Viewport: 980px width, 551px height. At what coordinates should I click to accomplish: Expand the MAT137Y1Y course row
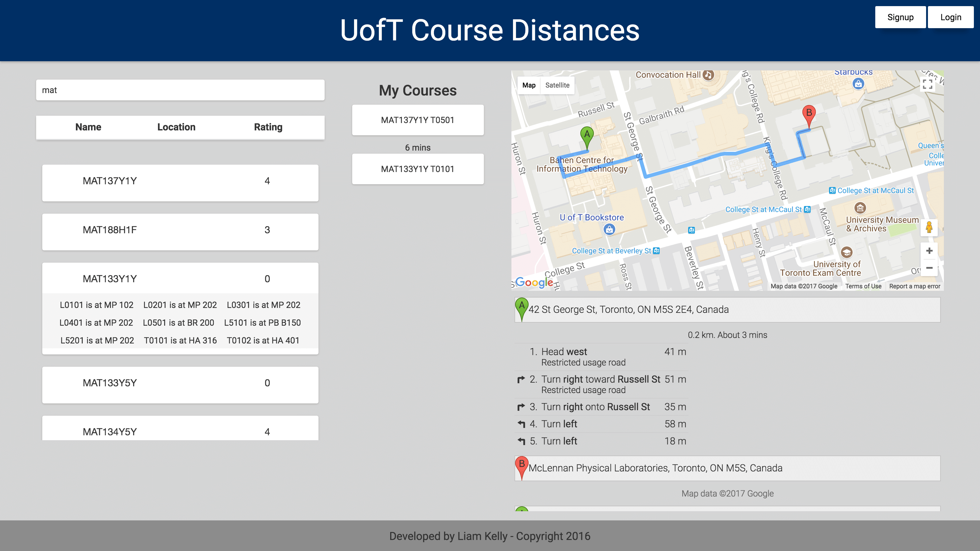click(x=180, y=182)
